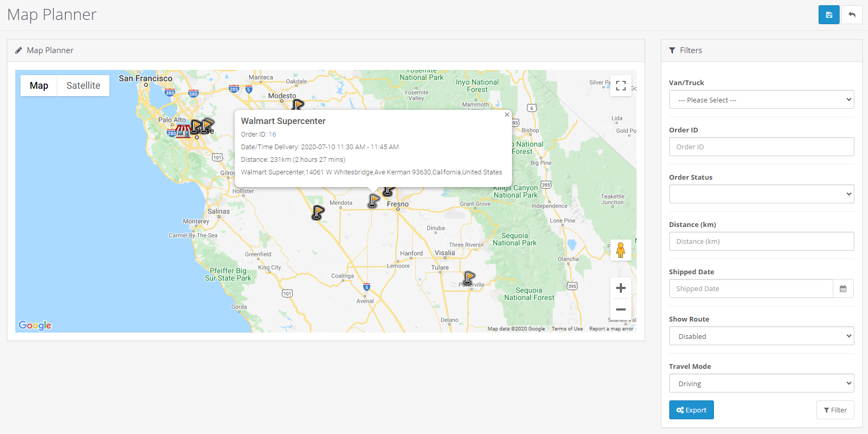Open the Travel Mode dropdown
Viewport: 868px width, 434px height.
pyautogui.click(x=761, y=383)
